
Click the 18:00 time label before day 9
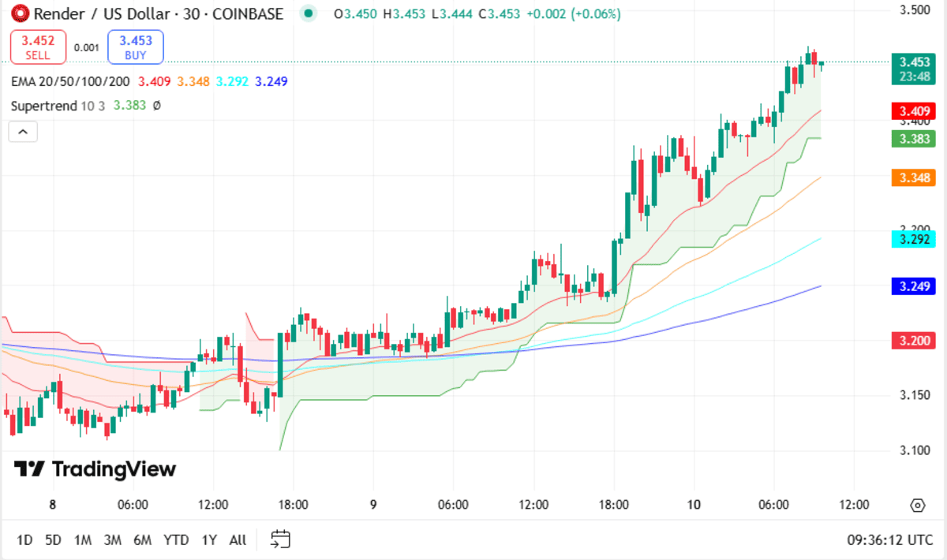pos(293,505)
